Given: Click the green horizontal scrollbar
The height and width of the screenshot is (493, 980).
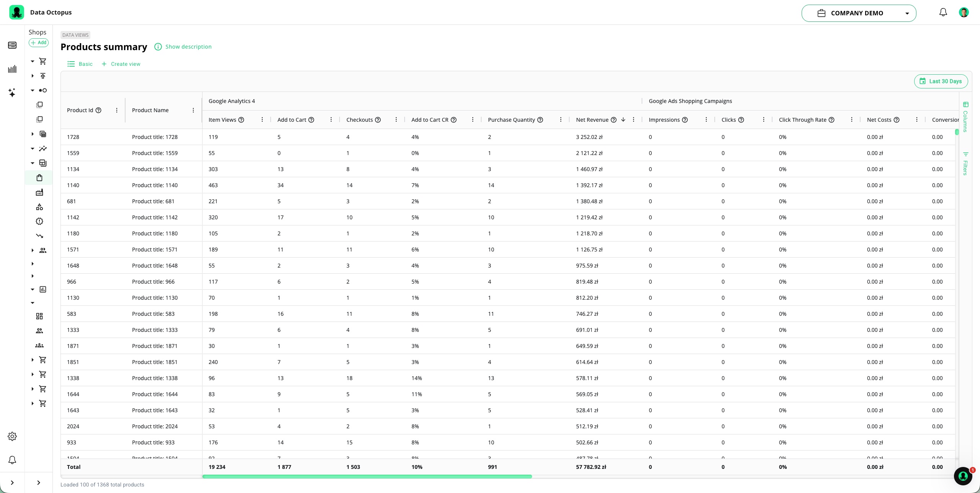Looking at the screenshot, I should pyautogui.click(x=367, y=477).
